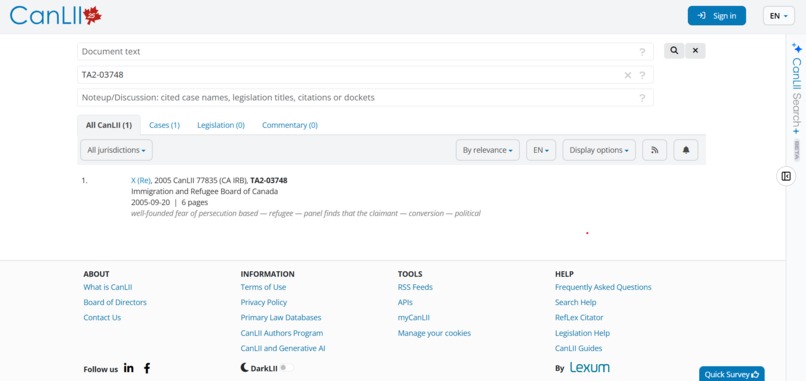
Task: Open help icon for case name field
Action: point(642,75)
